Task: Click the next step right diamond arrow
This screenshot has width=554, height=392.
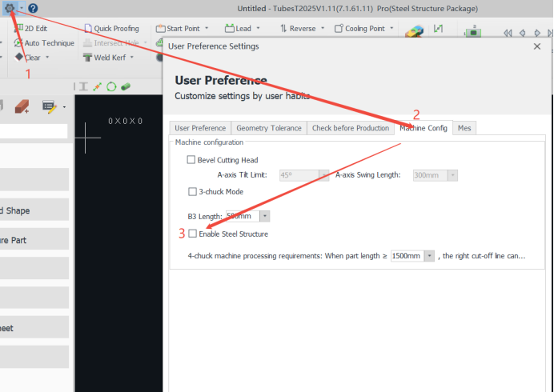Action: (537, 33)
